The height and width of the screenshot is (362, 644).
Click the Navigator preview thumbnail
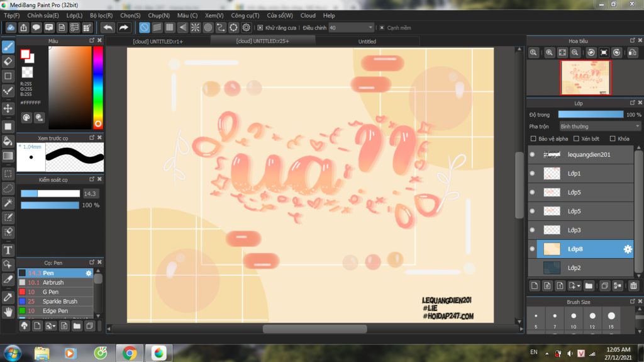586,77
